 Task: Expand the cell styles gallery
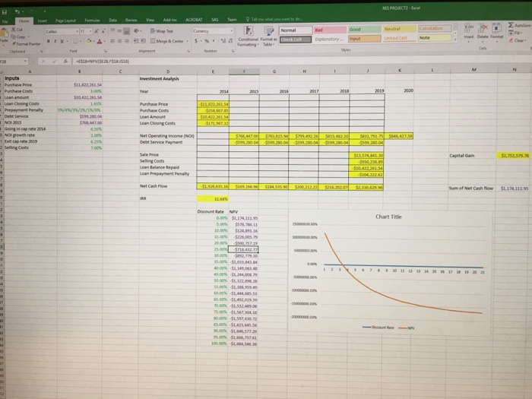point(456,40)
